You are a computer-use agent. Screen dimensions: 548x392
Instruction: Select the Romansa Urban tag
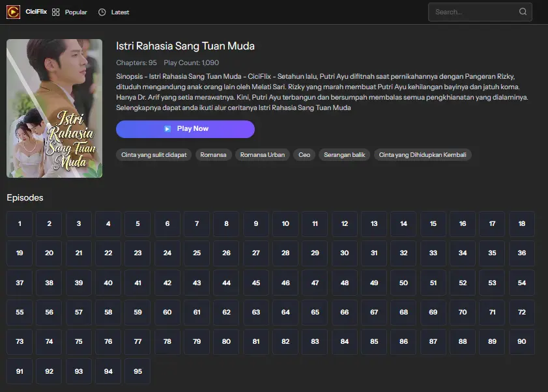[262, 155]
